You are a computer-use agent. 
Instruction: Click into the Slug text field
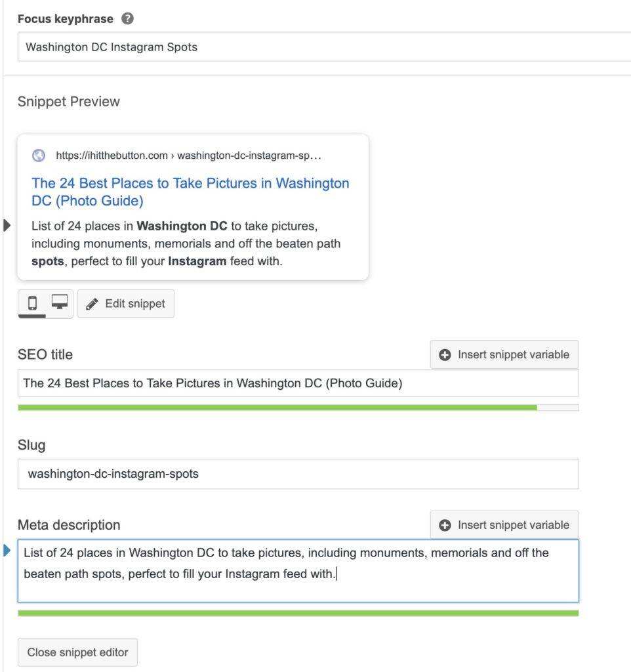pyautogui.click(x=298, y=474)
